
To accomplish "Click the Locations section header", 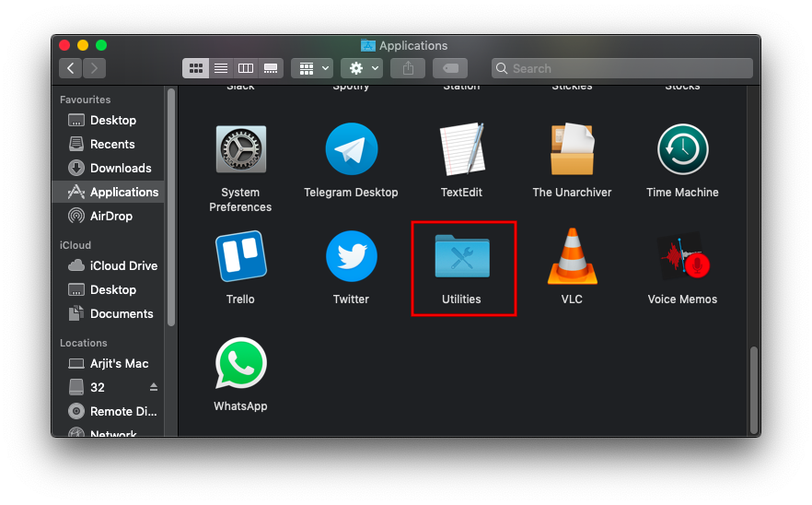I will pyautogui.click(x=84, y=343).
